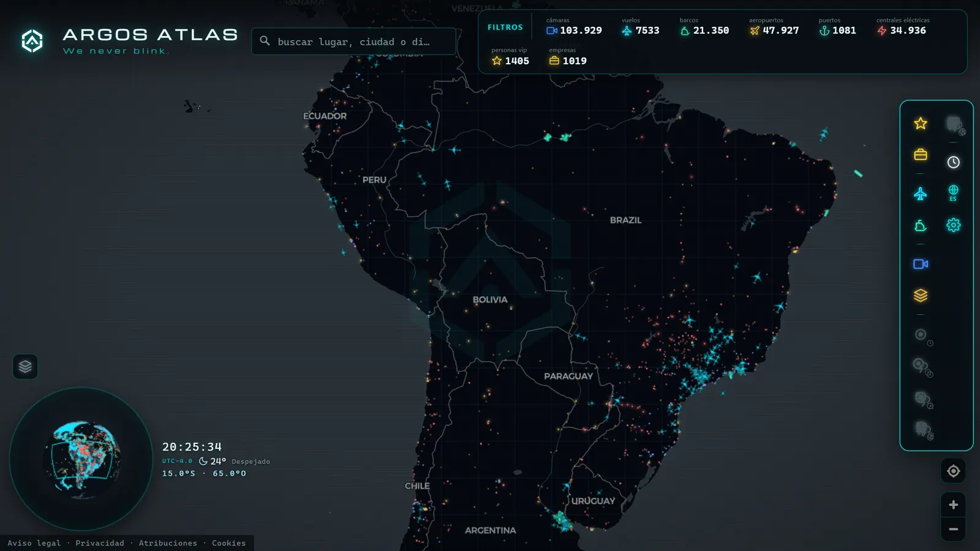Click the PERU map label
Viewport: 980px width, 551px height.
(374, 179)
